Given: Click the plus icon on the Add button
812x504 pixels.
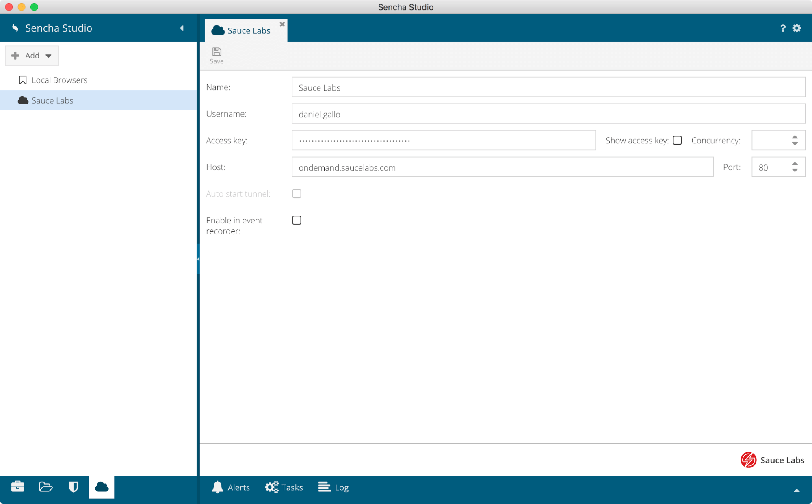Looking at the screenshot, I should 15,56.
